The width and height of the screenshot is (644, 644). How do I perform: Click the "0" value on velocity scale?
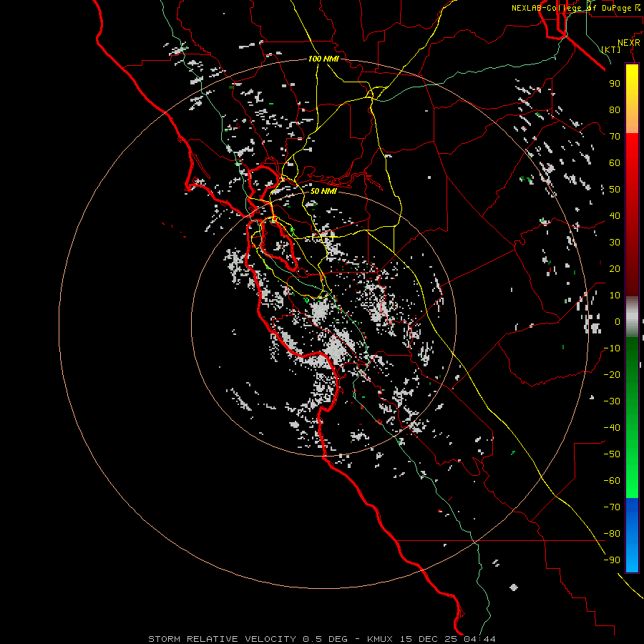[618, 322]
